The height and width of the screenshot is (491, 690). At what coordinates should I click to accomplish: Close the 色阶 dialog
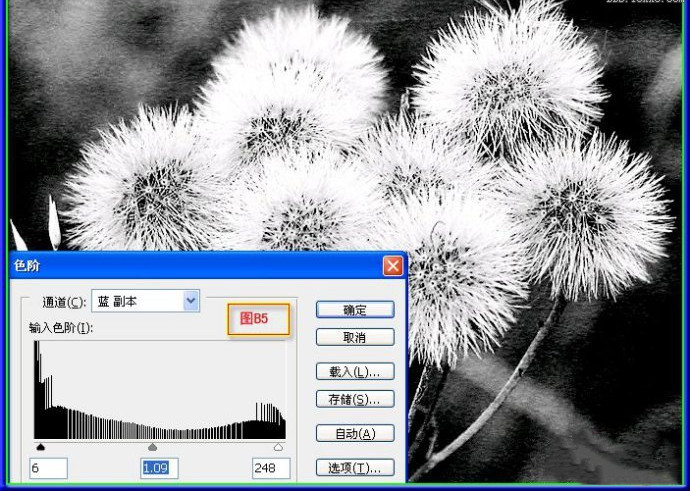pyautogui.click(x=393, y=266)
